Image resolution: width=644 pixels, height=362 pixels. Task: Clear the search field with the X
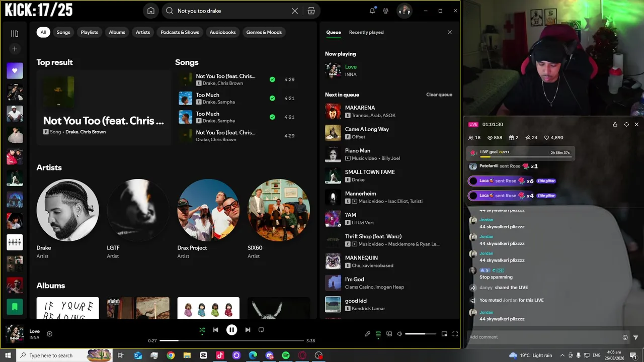(295, 11)
